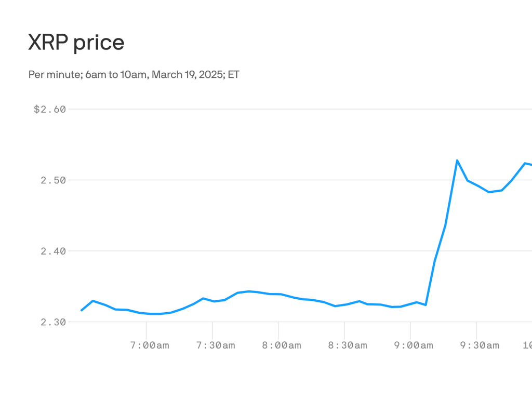Click the 2.40 y-axis label
This screenshot has width=532, height=399.
pyautogui.click(x=52, y=251)
